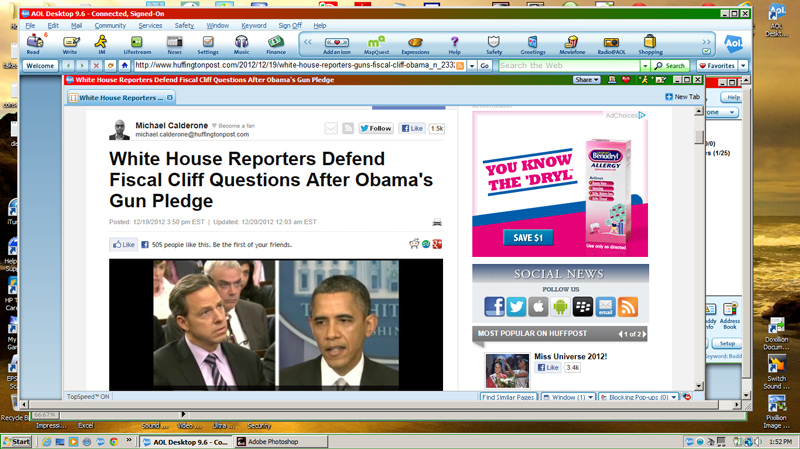This screenshot has height=449, width=800.
Task: Click the News toolbar icon
Action: [174, 44]
